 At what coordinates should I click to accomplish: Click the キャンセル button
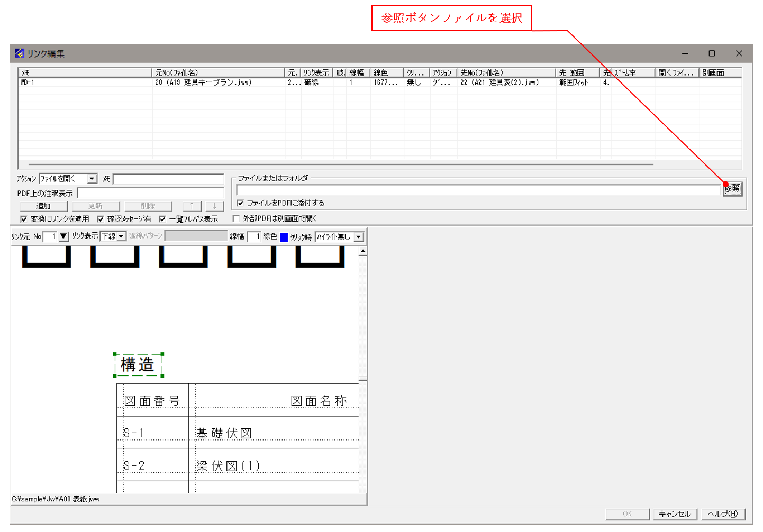pos(675,513)
